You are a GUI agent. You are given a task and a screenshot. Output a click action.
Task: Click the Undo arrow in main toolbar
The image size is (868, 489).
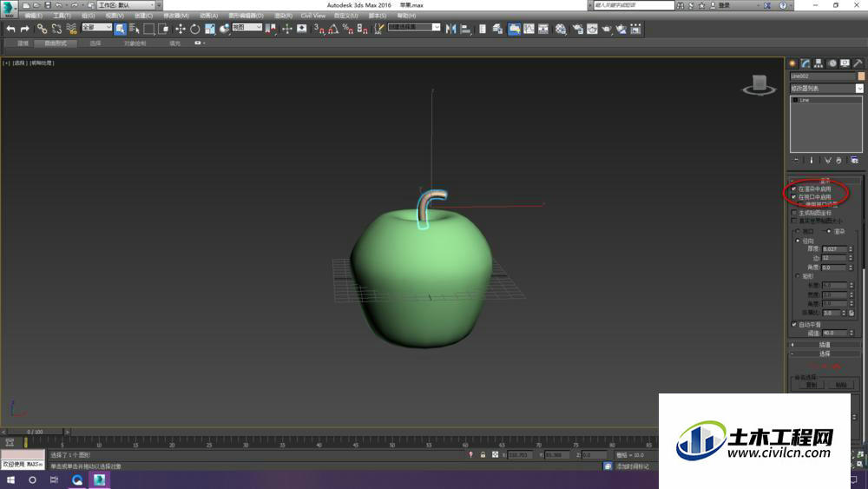point(10,29)
